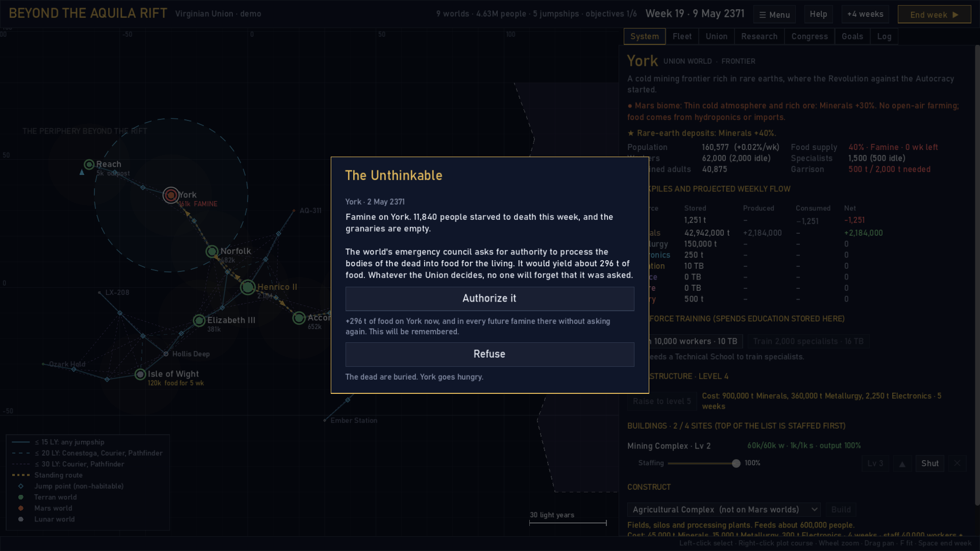Click the right panel vertical scrollbar
The height and width of the screenshot is (551, 980).
(977, 275)
